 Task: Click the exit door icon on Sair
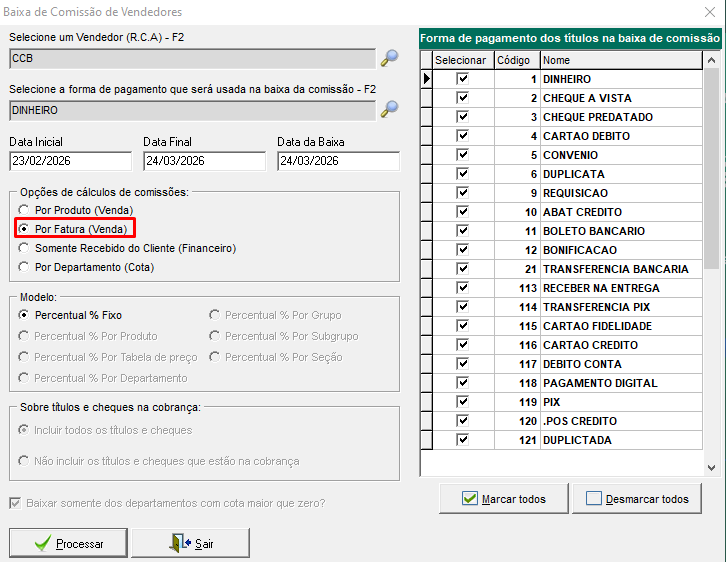[179, 543]
